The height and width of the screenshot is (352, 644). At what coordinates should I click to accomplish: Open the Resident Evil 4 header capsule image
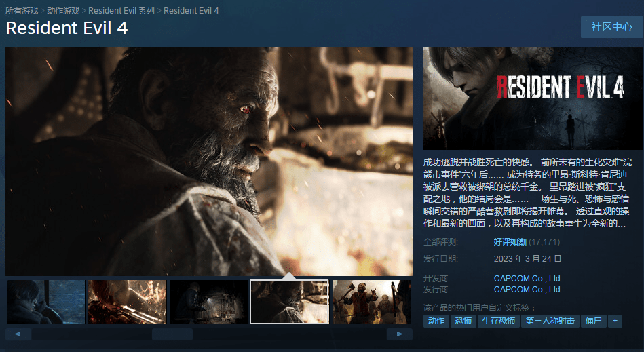click(533, 98)
